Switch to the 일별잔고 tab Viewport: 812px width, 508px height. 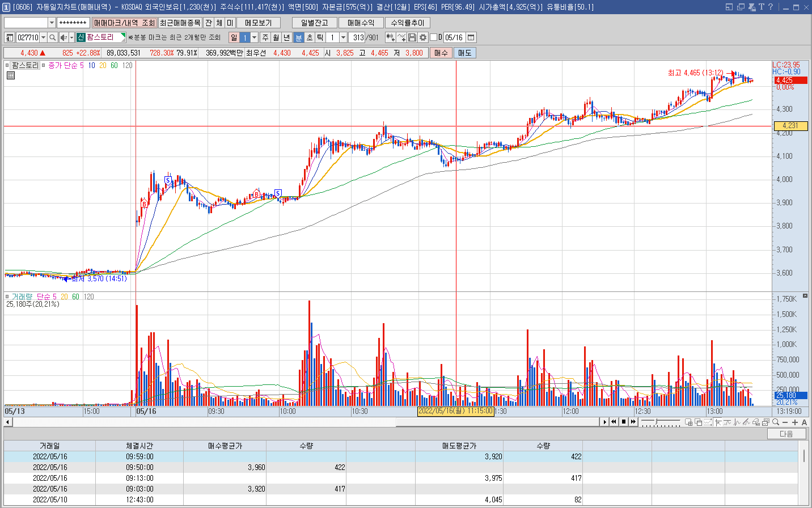point(315,23)
